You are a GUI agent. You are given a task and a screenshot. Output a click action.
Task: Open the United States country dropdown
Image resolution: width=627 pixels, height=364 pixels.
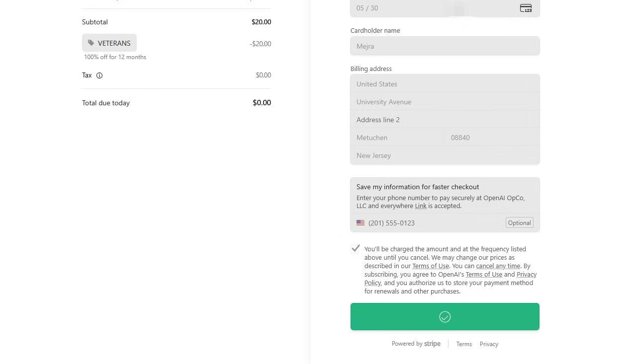click(445, 84)
